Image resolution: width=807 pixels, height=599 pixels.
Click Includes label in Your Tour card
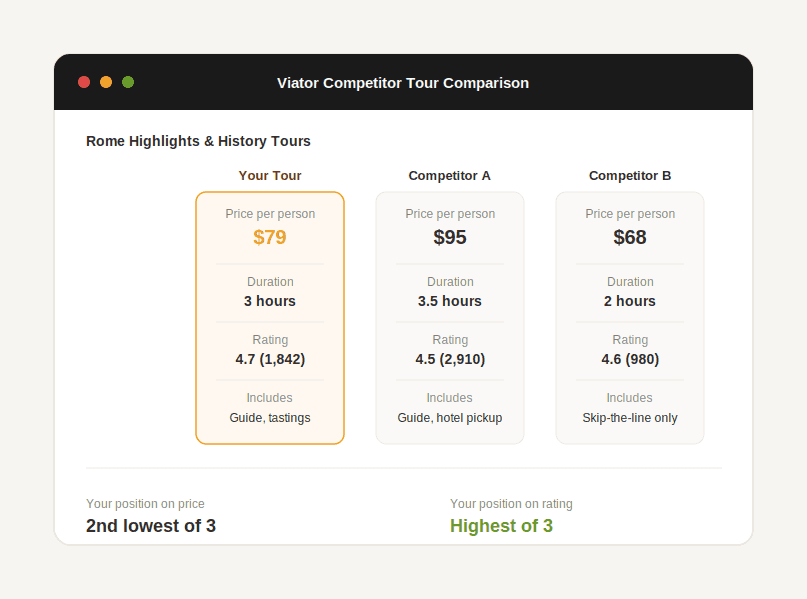click(x=269, y=398)
